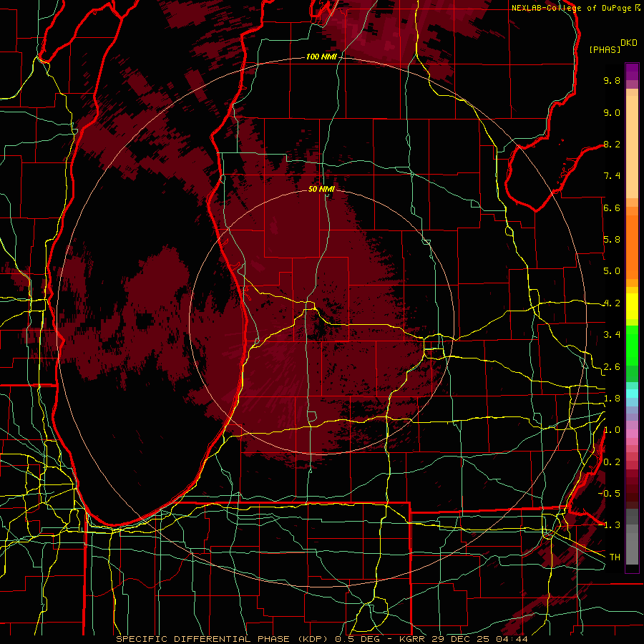Click the gray segment at the color bar bottom
The height and width of the screenshot is (644, 644).
[x=632, y=537]
